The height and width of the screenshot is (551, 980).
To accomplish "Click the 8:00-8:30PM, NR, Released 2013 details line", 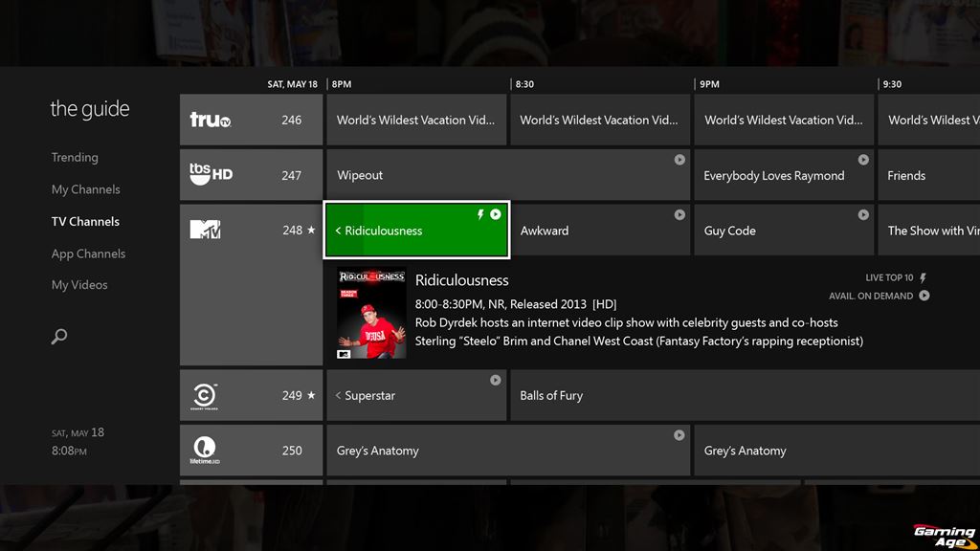I will (516, 304).
